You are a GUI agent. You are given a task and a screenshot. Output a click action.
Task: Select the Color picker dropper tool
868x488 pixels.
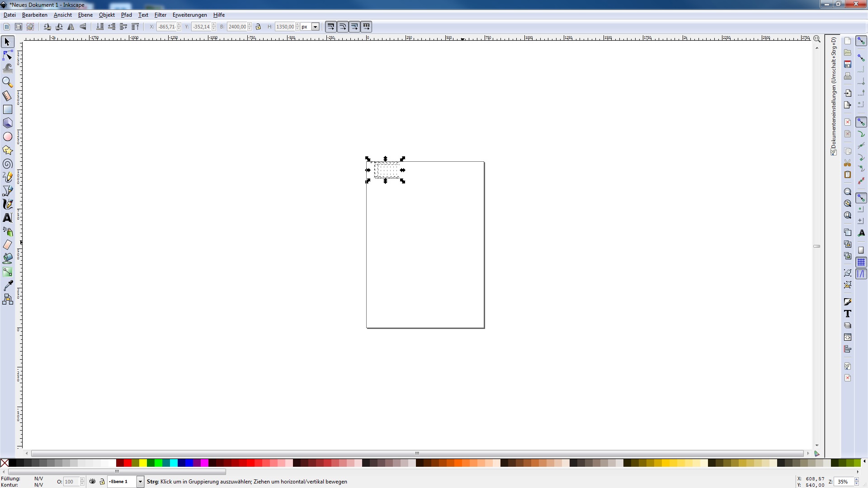(x=8, y=286)
